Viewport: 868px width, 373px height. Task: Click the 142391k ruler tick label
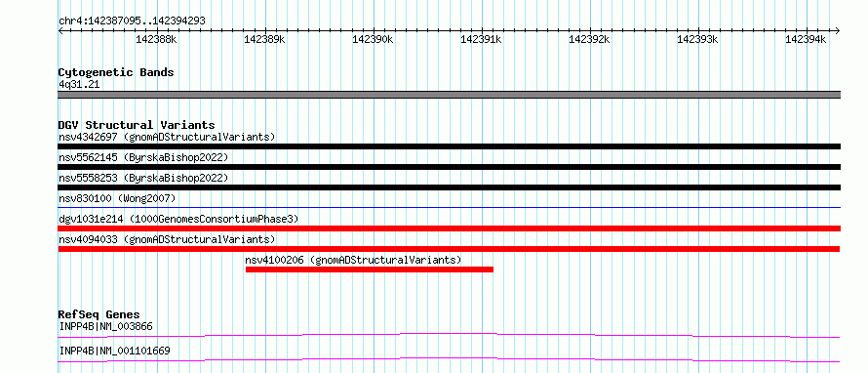pyautogui.click(x=481, y=39)
